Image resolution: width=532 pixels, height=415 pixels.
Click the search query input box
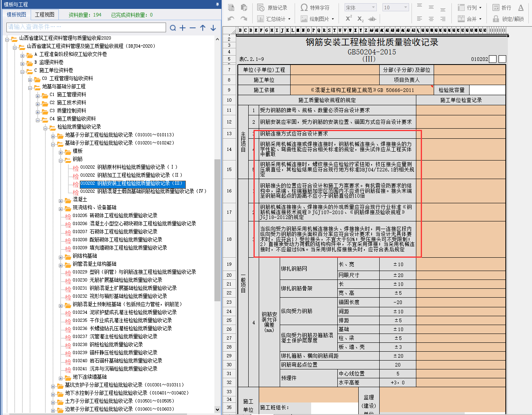86,27
